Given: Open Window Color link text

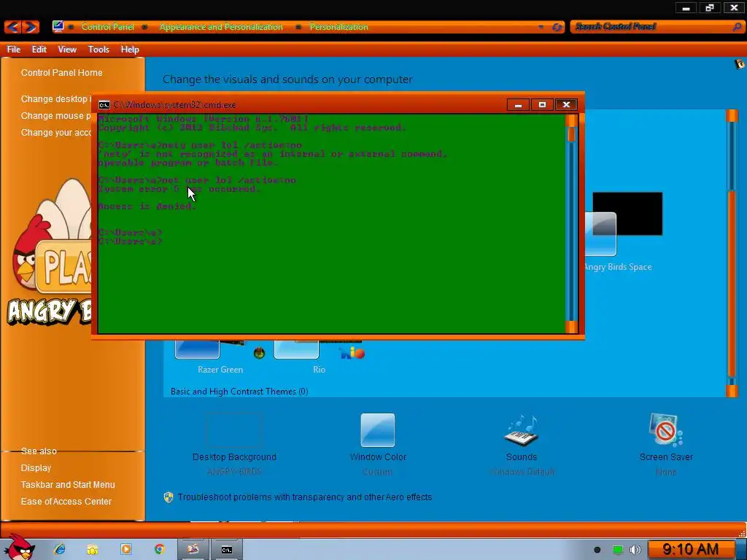Looking at the screenshot, I should coord(378,457).
